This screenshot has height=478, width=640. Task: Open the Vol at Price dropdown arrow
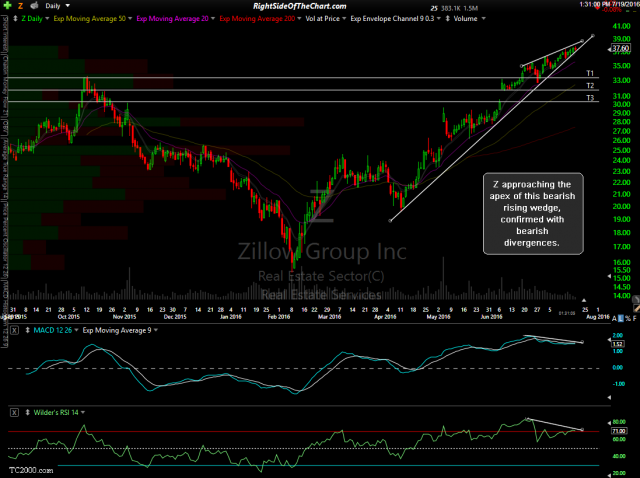(x=344, y=18)
